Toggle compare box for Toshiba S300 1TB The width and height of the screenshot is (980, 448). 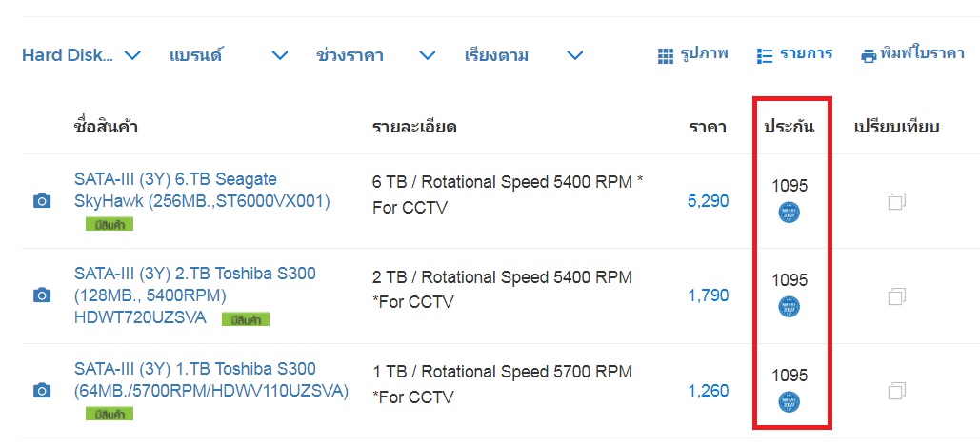[897, 391]
